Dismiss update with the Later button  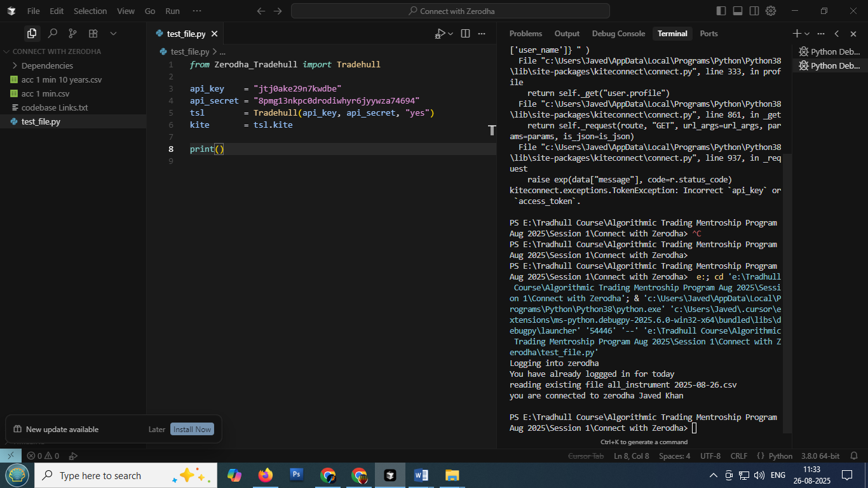click(x=156, y=430)
